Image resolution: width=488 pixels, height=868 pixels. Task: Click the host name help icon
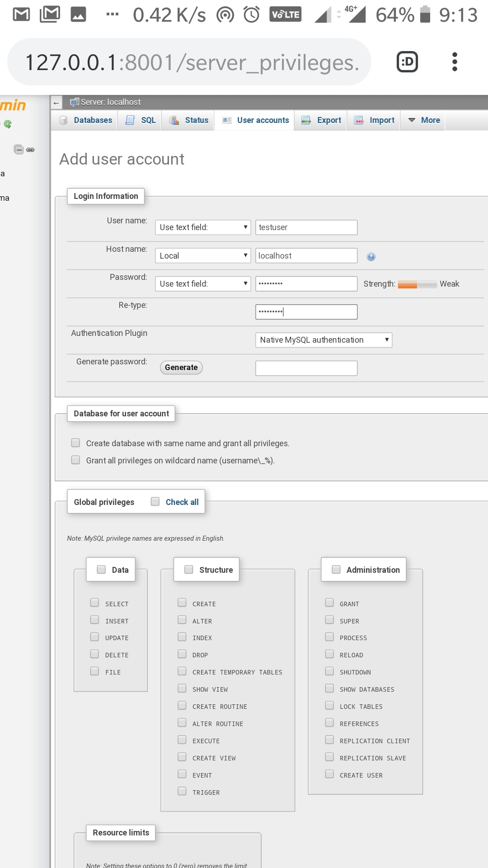(x=371, y=257)
